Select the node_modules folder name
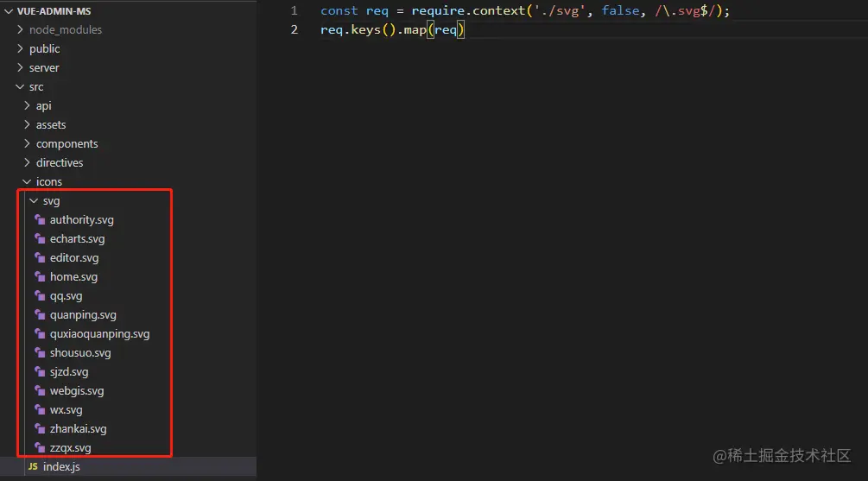The image size is (868, 481). click(x=66, y=30)
